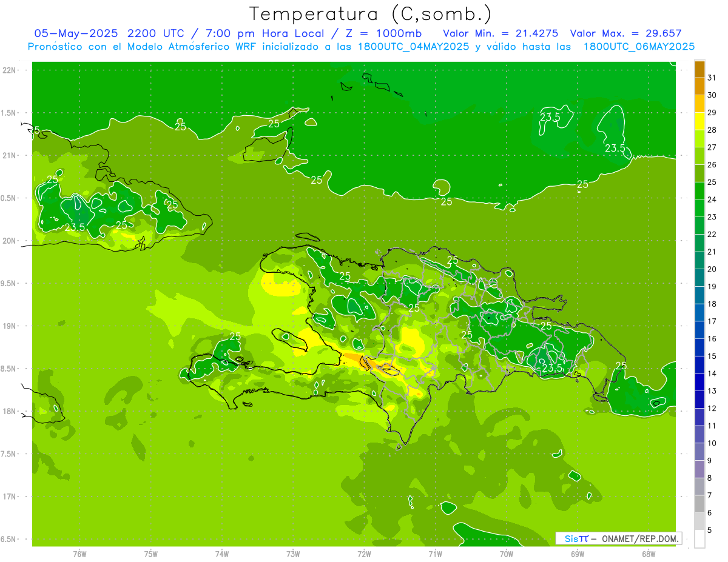Image resolution: width=728 pixels, height=562 pixels.
Task: Click the legend scale number "8"
Action: tap(709, 478)
